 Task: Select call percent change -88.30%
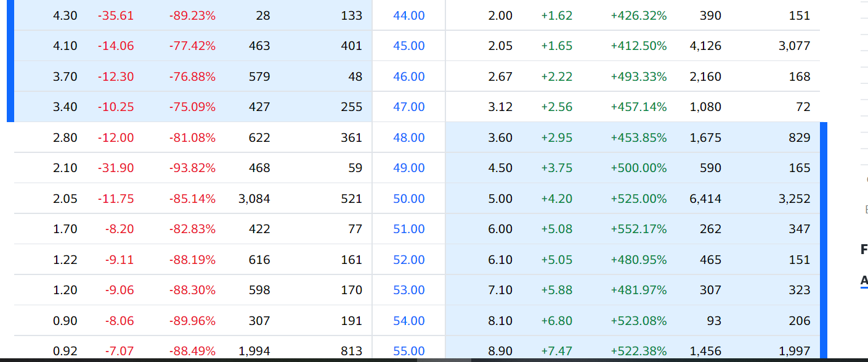pos(192,290)
